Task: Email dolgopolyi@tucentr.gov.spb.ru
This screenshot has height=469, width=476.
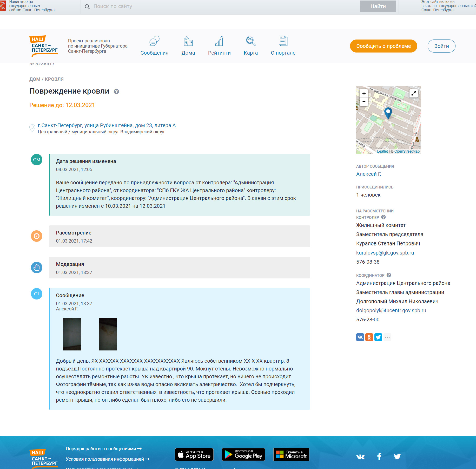Action: [x=391, y=310]
